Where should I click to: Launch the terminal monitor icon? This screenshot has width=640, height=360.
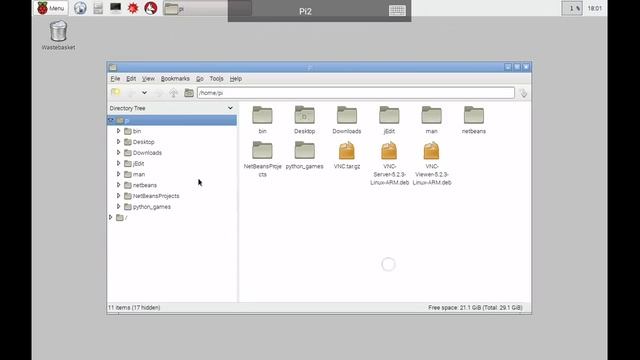point(116,8)
